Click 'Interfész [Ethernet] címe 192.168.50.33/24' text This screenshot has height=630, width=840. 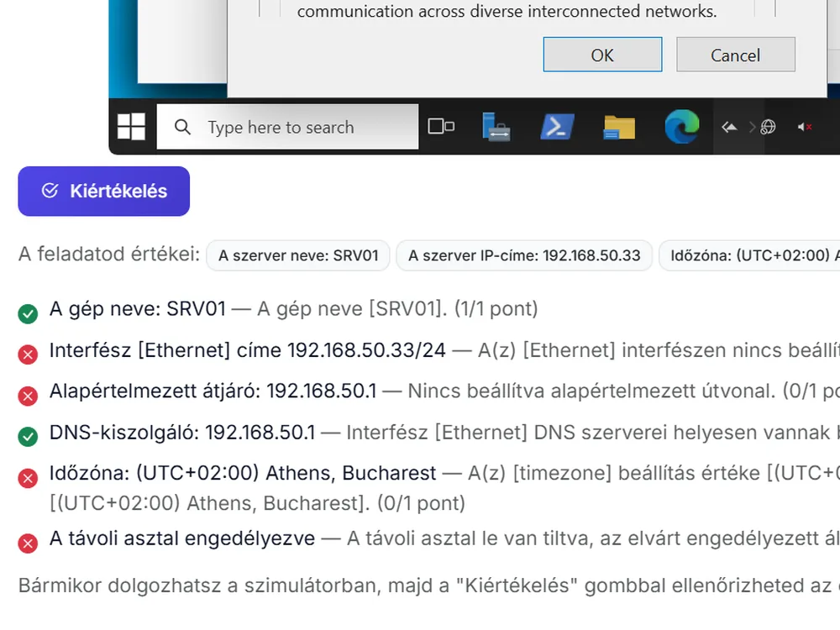coord(248,350)
